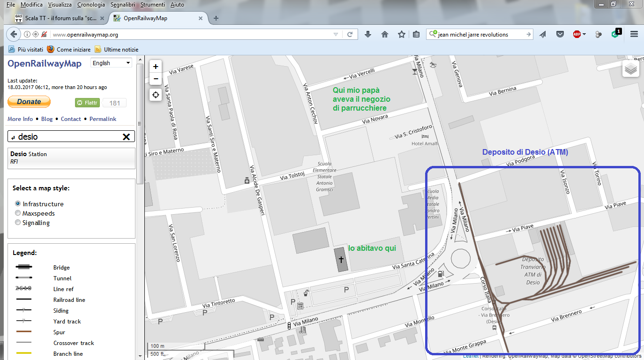Image resolution: width=644 pixels, height=360 pixels.
Task: Submit the search bar query arrow
Action: (529, 34)
